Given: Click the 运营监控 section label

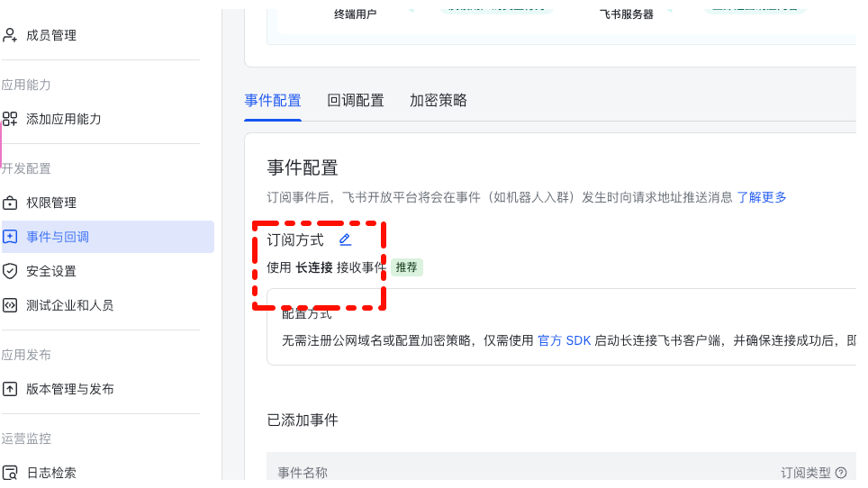Looking at the screenshot, I should coord(25,438).
